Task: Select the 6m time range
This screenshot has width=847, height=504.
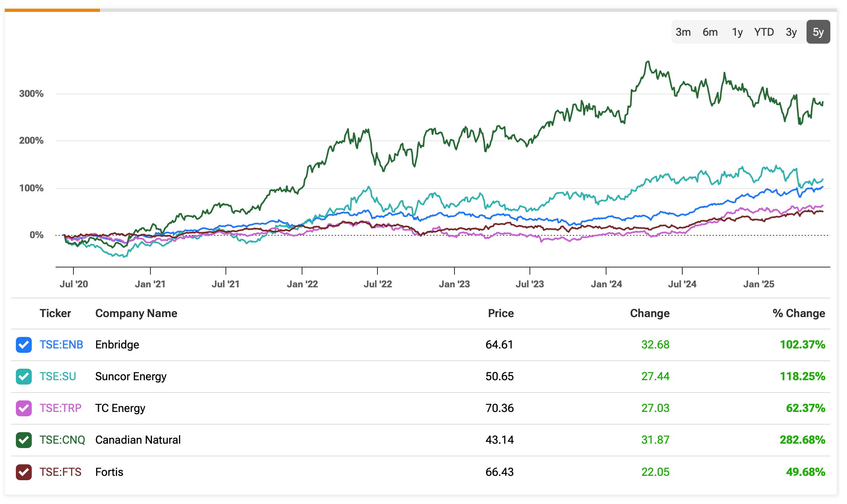Action: click(710, 32)
